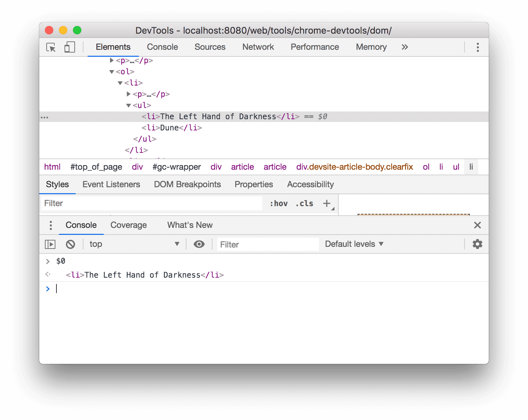Focus the Styles filter input
This screenshot has height=420, width=528.
(x=151, y=203)
